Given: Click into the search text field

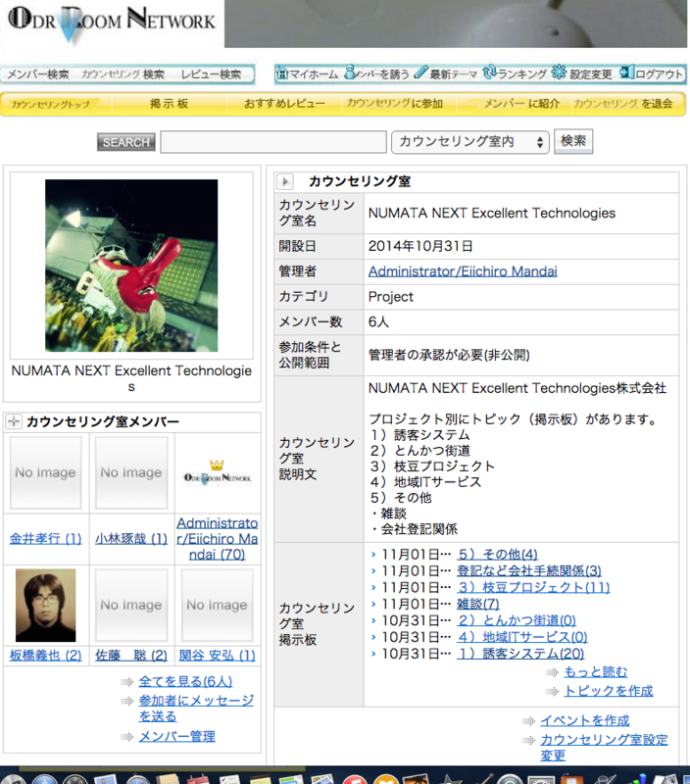Looking at the screenshot, I should pyautogui.click(x=273, y=142).
